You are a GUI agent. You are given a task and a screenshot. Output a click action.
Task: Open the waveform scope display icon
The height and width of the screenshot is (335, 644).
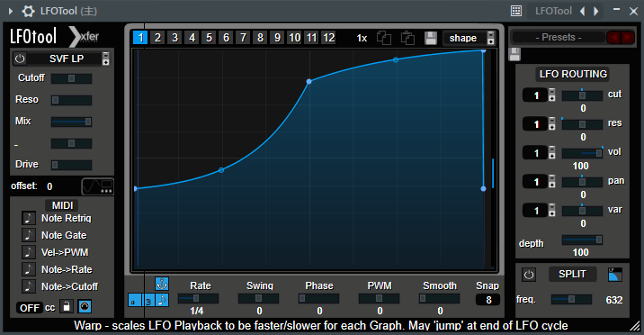click(x=98, y=186)
